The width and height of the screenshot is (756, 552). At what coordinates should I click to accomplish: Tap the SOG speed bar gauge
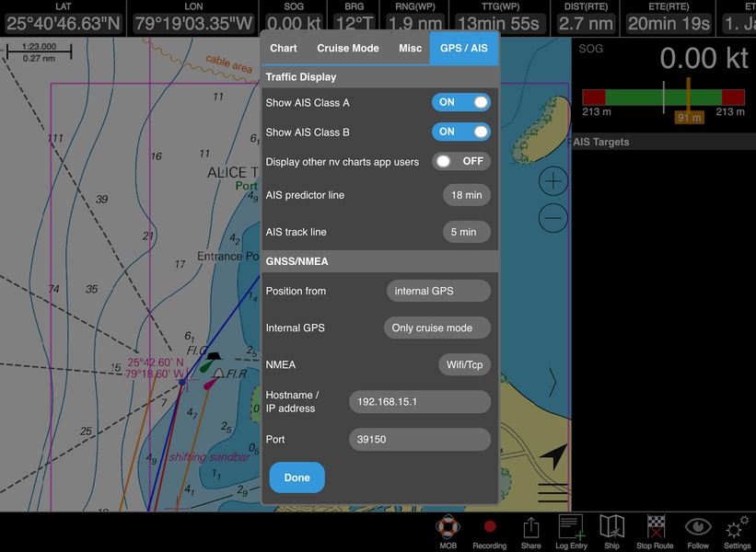(x=663, y=98)
